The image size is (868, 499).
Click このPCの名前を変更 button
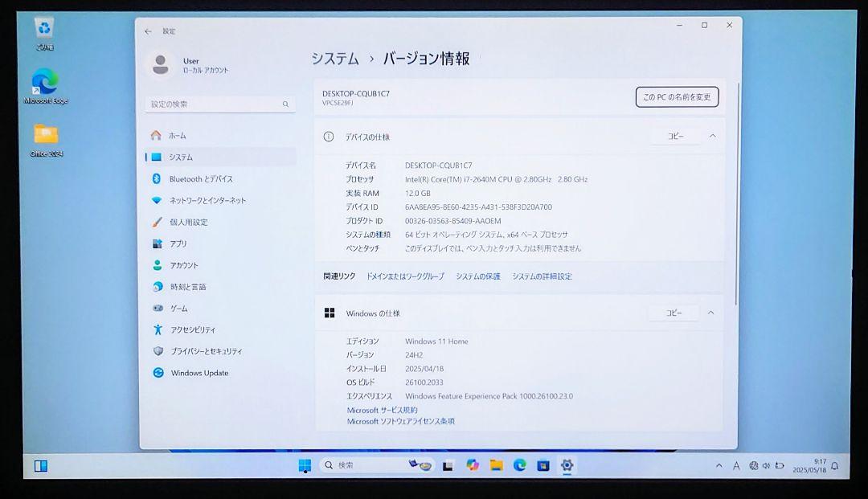coord(677,96)
